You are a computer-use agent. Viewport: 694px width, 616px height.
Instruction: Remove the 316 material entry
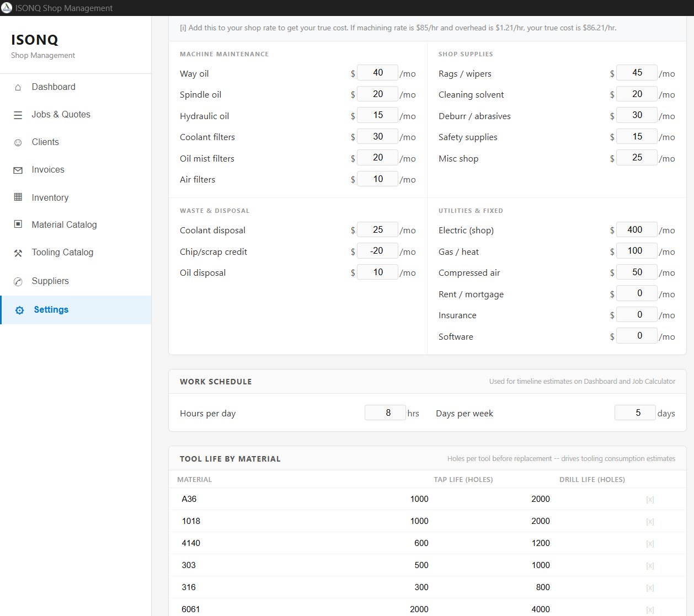tap(650, 587)
